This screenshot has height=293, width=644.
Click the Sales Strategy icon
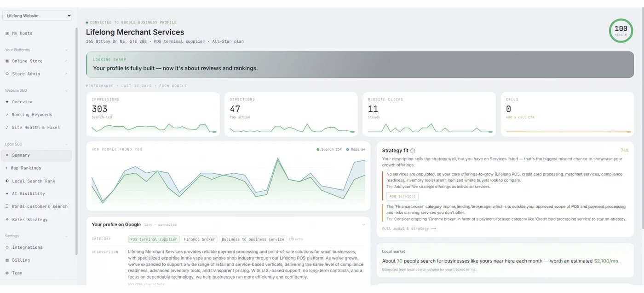[x=7, y=220]
